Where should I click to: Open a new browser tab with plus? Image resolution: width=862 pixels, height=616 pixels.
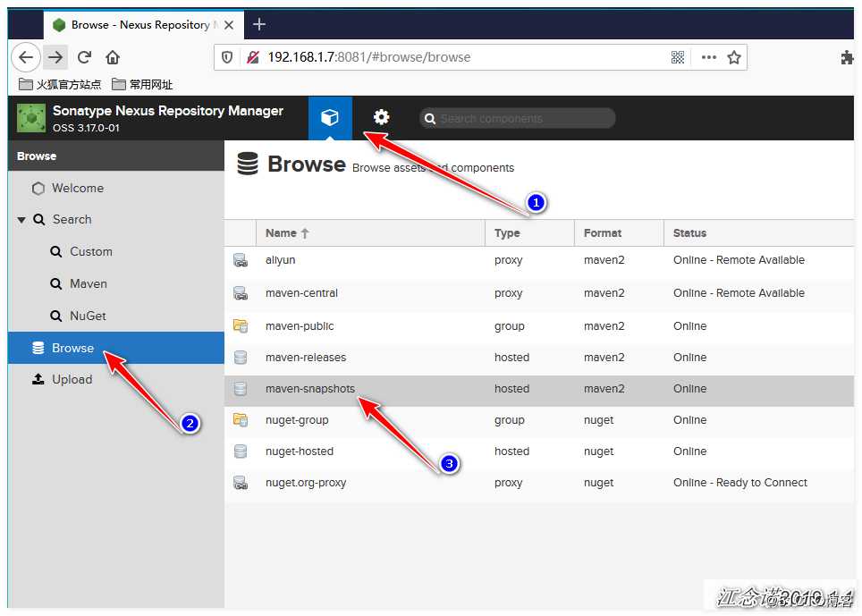tap(259, 24)
